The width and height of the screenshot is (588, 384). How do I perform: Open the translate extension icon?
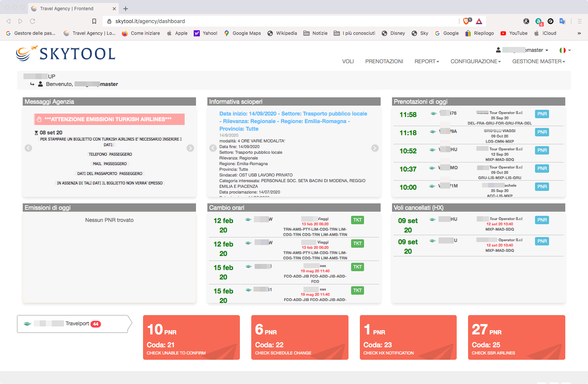coord(562,21)
